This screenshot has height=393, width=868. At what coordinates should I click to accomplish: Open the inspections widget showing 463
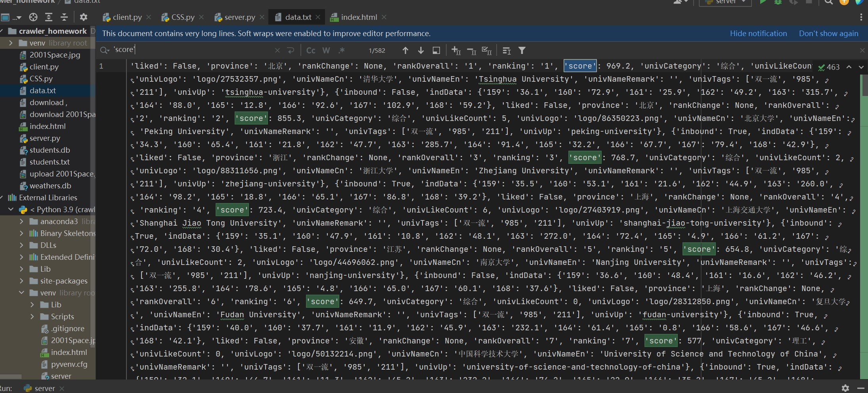(829, 67)
